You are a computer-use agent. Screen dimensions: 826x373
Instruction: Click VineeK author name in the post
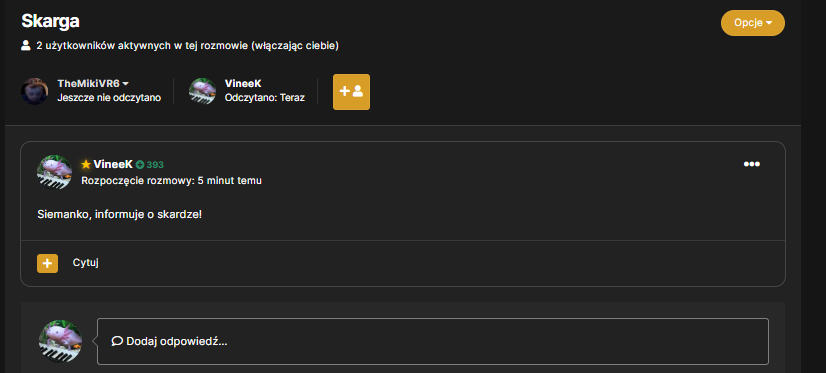pyautogui.click(x=113, y=164)
